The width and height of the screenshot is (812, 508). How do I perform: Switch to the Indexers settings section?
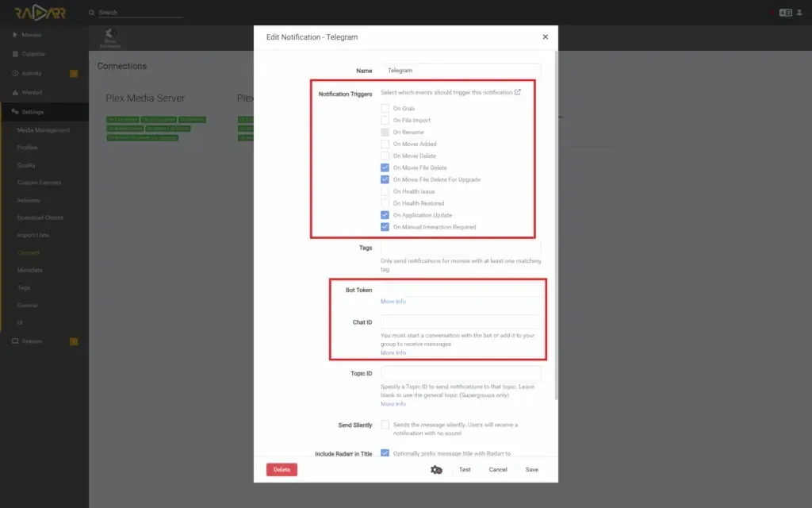pyautogui.click(x=27, y=200)
